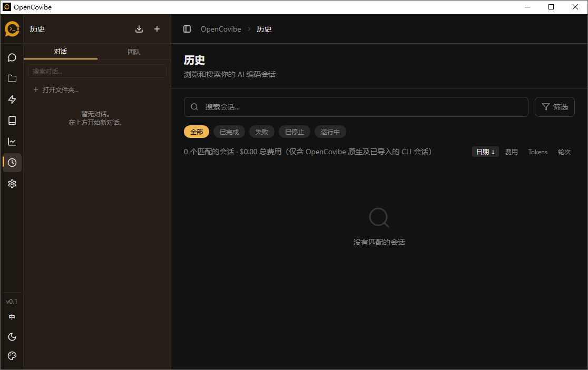
Task: Select the 对话 tab
Action: (60, 52)
